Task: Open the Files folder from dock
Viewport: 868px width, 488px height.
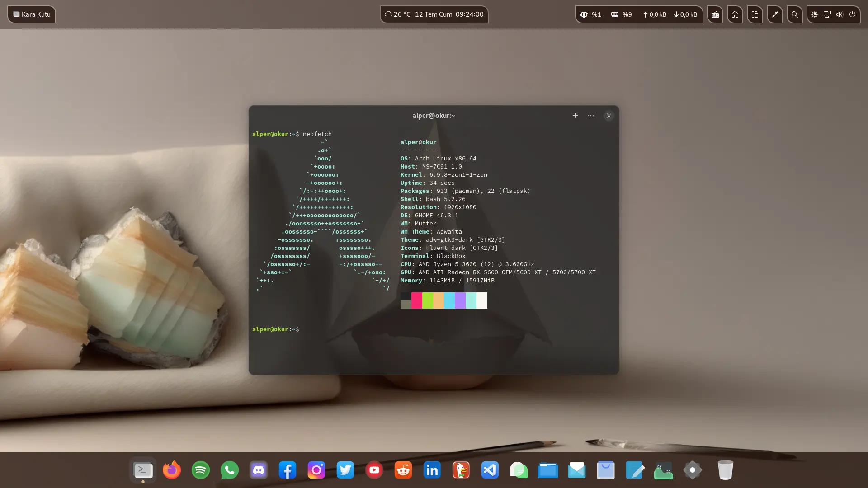Action: [548, 470]
